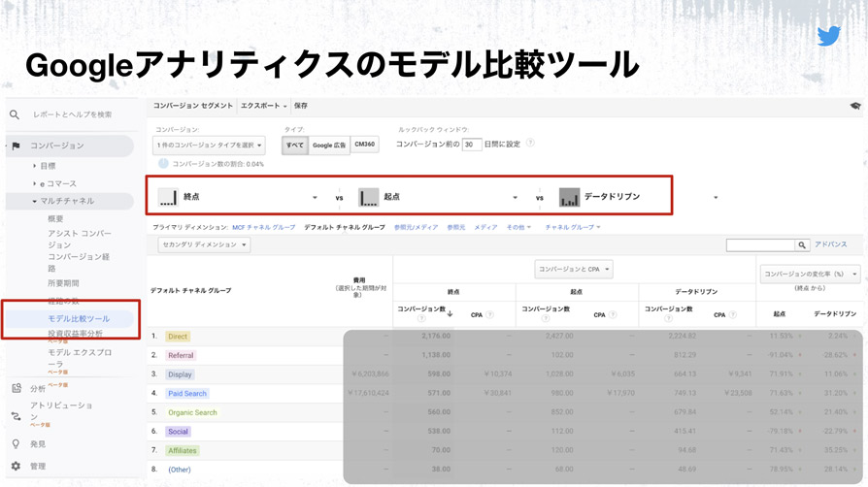The width and height of the screenshot is (868, 487).
Task: Open the コンバージョン経路 report
Action: 79,262
